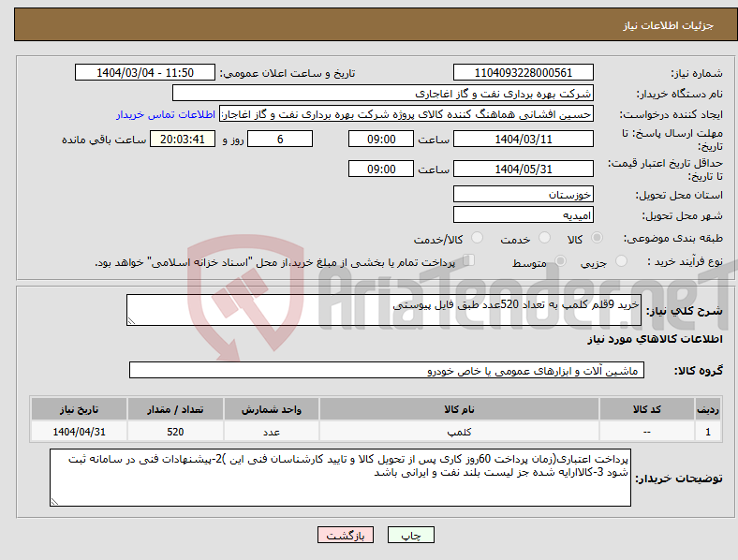Select the خدمت radio button
Image resolution: width=738 pixels, height=560 pixels.
pos(544,238)
